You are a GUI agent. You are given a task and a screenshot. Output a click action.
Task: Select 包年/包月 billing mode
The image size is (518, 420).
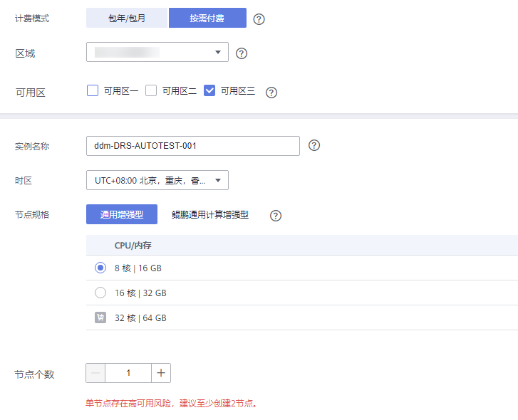[x=127, y=18]
